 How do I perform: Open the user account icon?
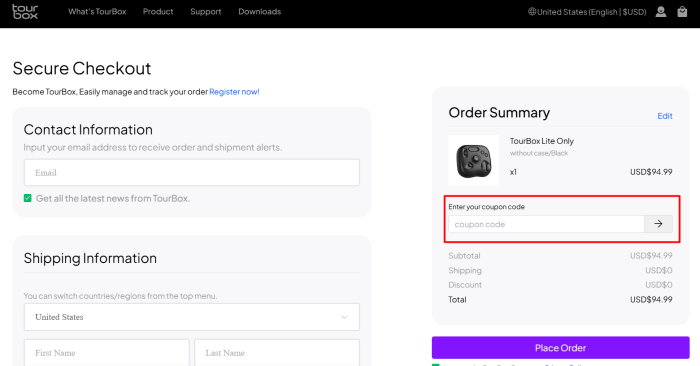(x=661, y=12)
